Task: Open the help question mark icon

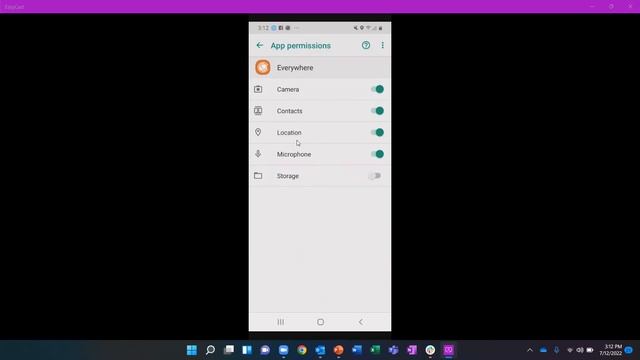Action: (x=366, y=45)
